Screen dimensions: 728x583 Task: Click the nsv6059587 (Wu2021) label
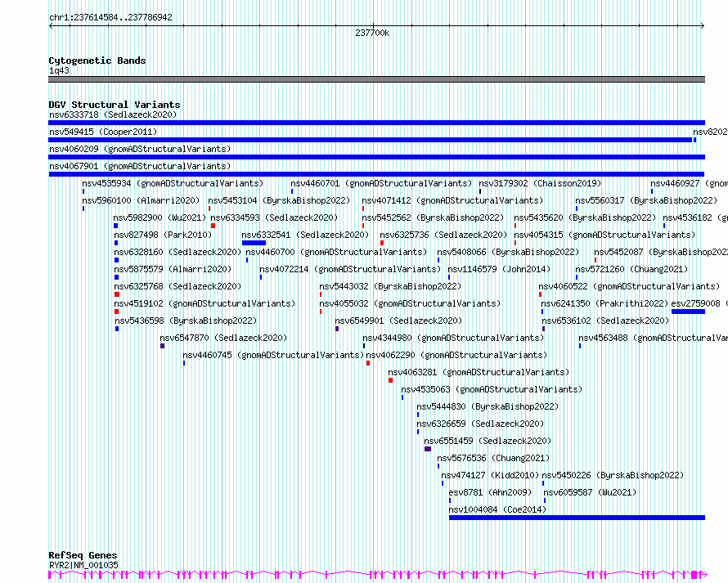click(x=590, y=492)
